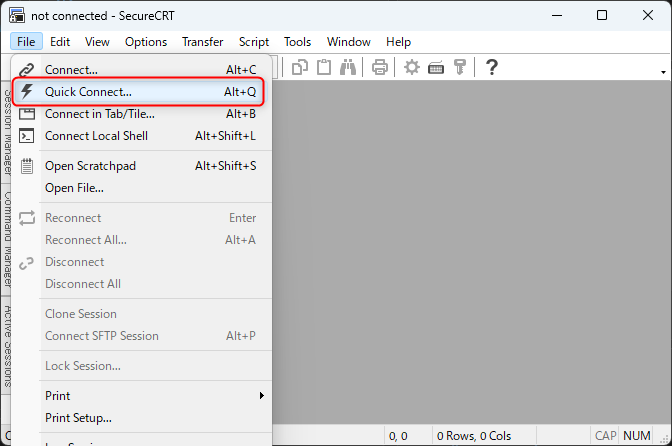
Task: Click the keyboard keymap toolbar icon
Action: pyautogui.click(x=436, y=68)
